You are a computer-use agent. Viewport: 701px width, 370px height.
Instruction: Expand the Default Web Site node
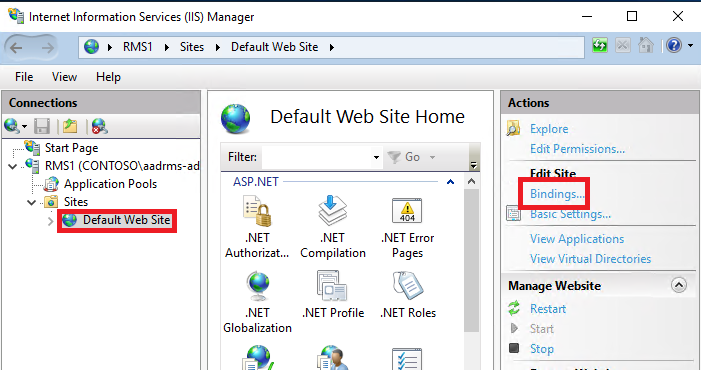[51, 221]
